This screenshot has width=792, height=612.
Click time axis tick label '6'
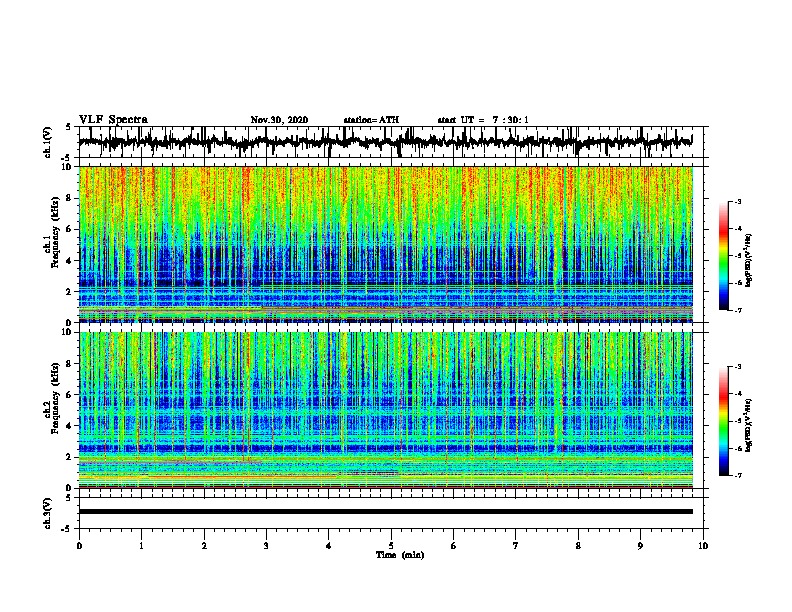point(454,546)
